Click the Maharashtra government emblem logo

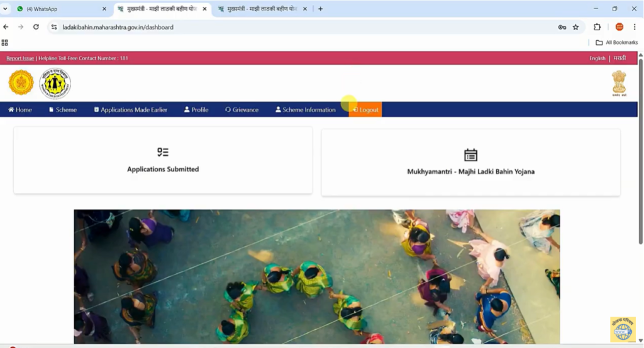[x=21, y=83]
